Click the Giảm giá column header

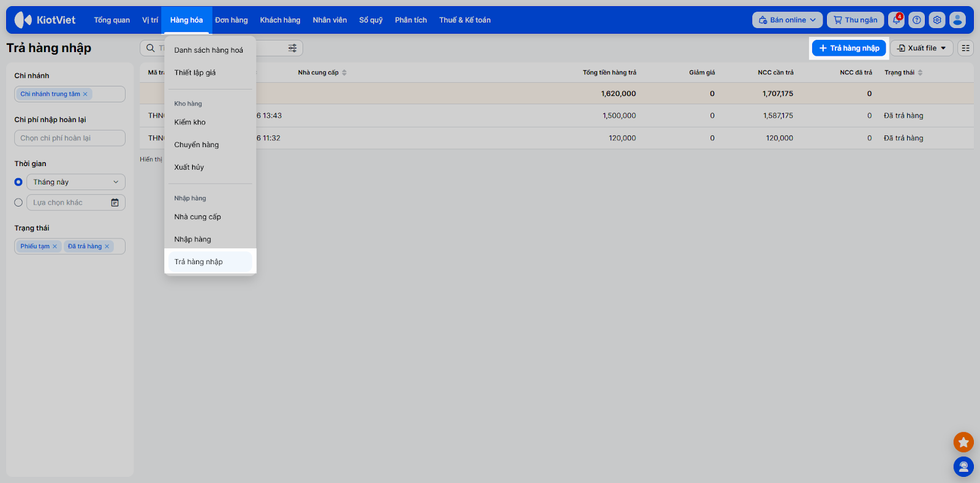(702, 72)
